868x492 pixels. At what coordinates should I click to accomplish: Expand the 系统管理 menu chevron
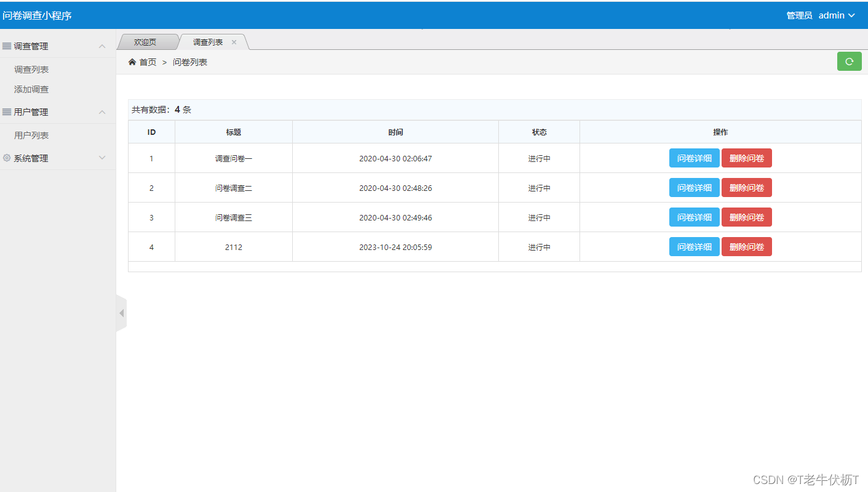pyautogui.click(x=102, y=158)
